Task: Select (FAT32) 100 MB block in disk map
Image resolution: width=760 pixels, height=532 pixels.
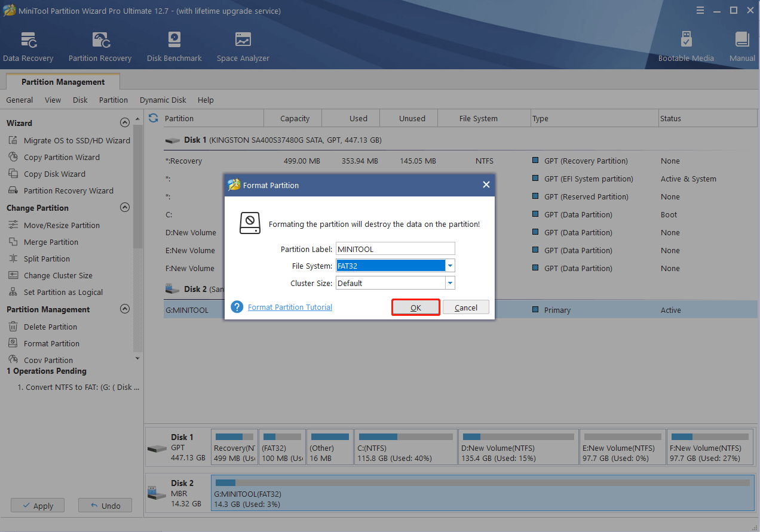Action: click(283, 447)
